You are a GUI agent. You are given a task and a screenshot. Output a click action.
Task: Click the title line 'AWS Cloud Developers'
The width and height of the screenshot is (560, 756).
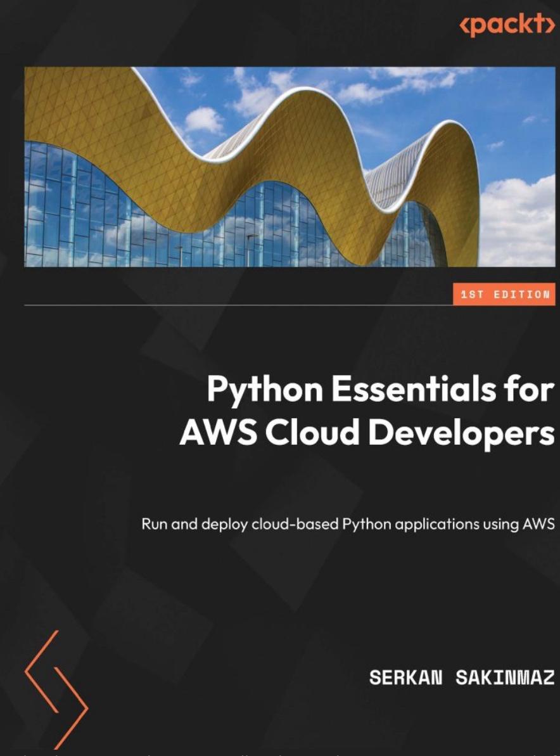[x=367, y=434]
